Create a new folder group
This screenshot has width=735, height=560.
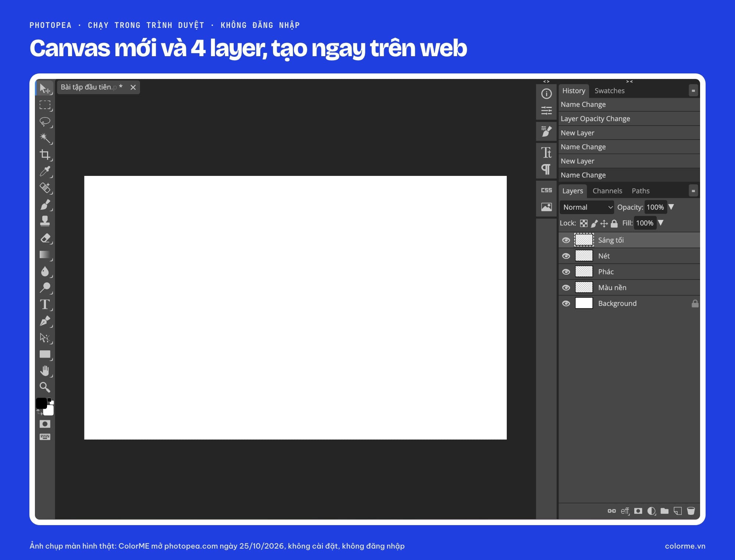(664, 511)
